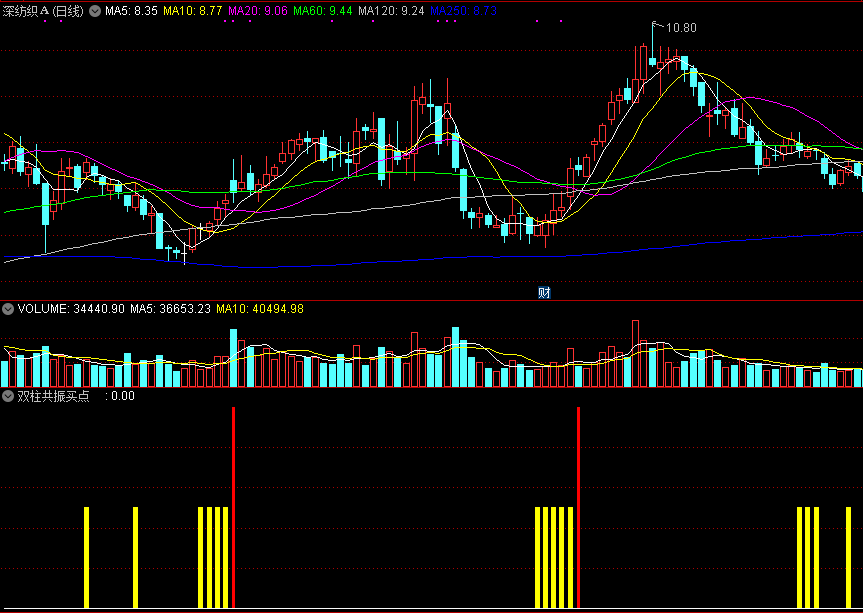Click the MA60: 9.44 label

point(323,11)
